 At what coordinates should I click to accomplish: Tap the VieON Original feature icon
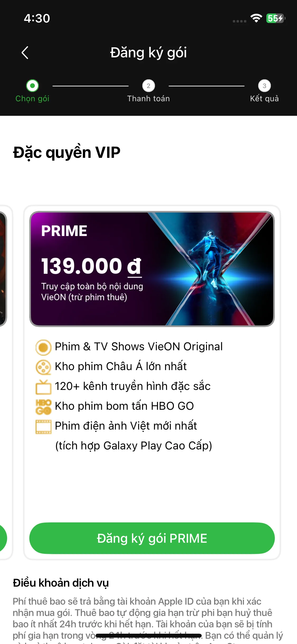pos(43,347)
